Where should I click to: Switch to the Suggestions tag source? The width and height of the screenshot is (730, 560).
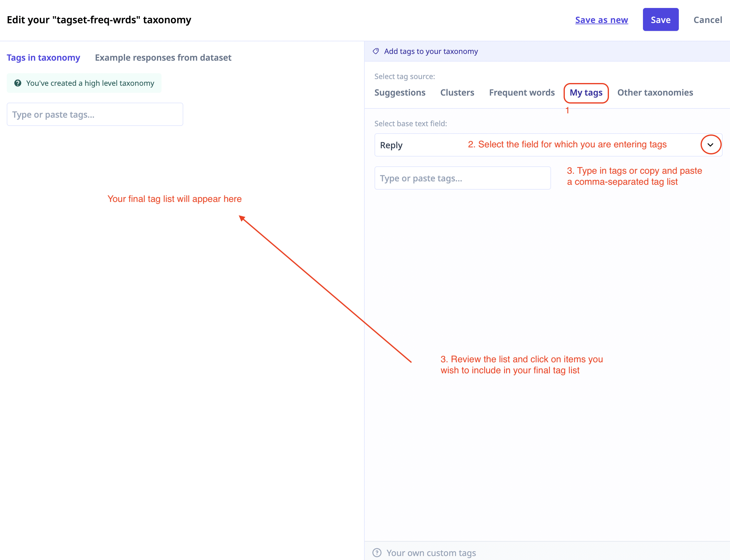pos(400,92)
